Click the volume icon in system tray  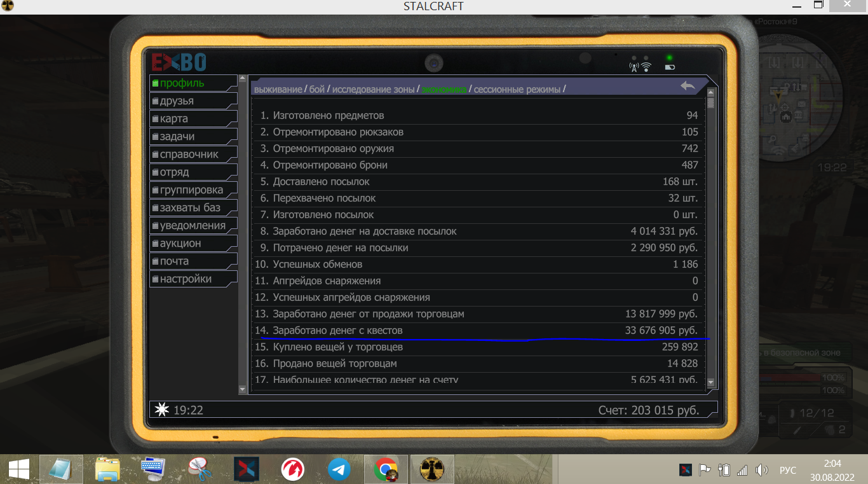point(761,470)
